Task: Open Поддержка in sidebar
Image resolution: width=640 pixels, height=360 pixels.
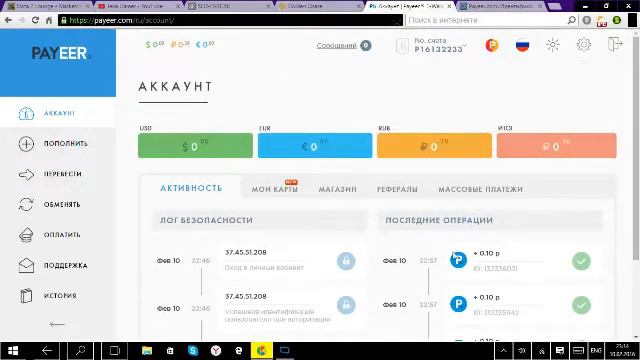Action: coord(66,265)
